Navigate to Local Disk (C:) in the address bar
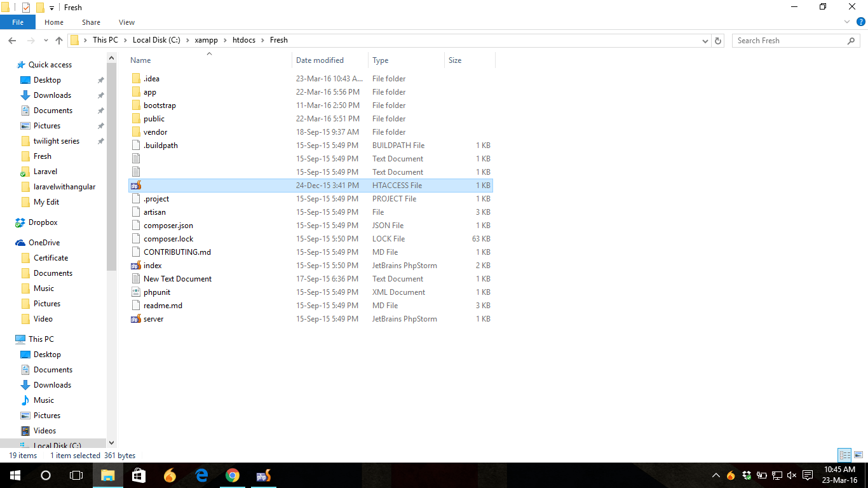The height and width of the screenshot is (488, 868). click(156, 40)
